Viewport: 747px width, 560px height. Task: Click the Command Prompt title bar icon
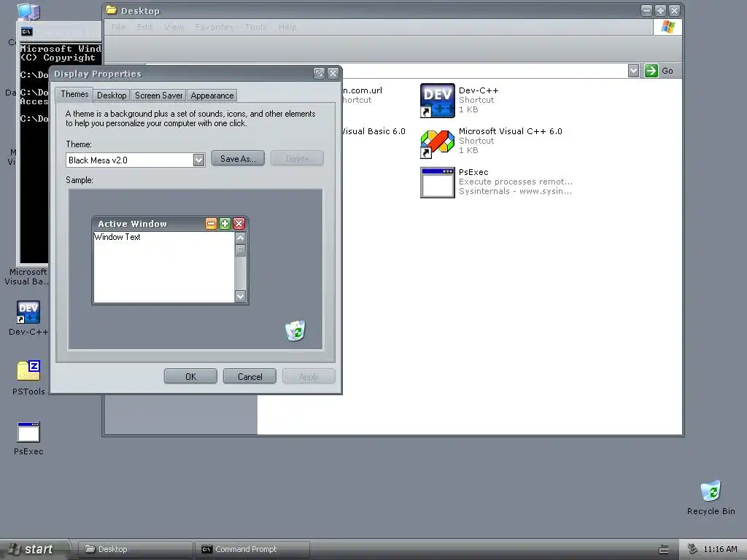27,32
